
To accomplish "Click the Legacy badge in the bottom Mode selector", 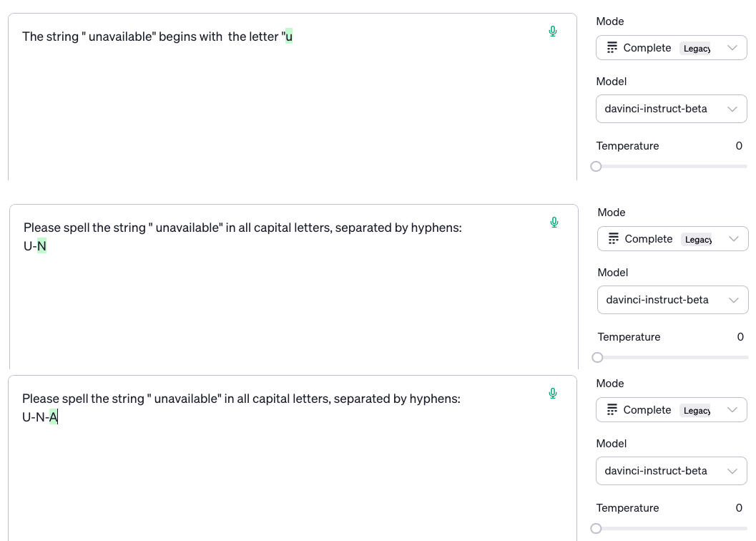I will (x=697, y=411).
